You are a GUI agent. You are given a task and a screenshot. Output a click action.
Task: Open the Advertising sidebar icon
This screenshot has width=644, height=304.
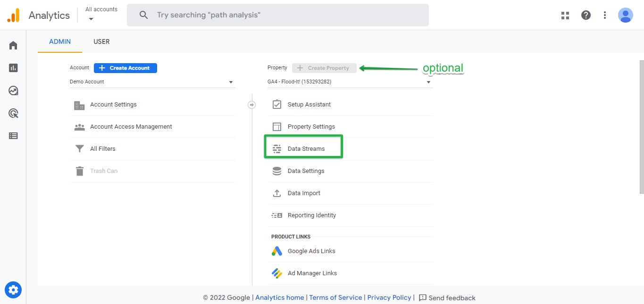(x=13, y=113)
